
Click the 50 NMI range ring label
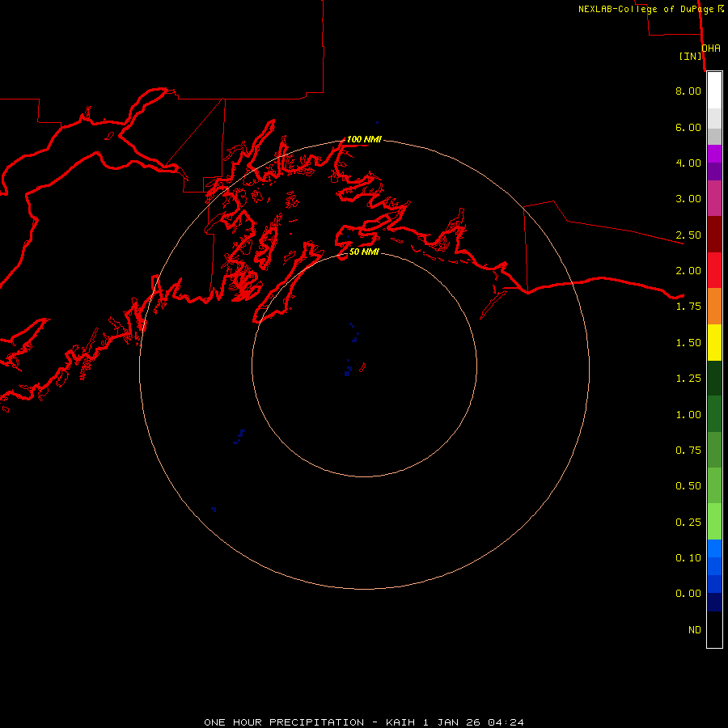[x=364, y=252]
